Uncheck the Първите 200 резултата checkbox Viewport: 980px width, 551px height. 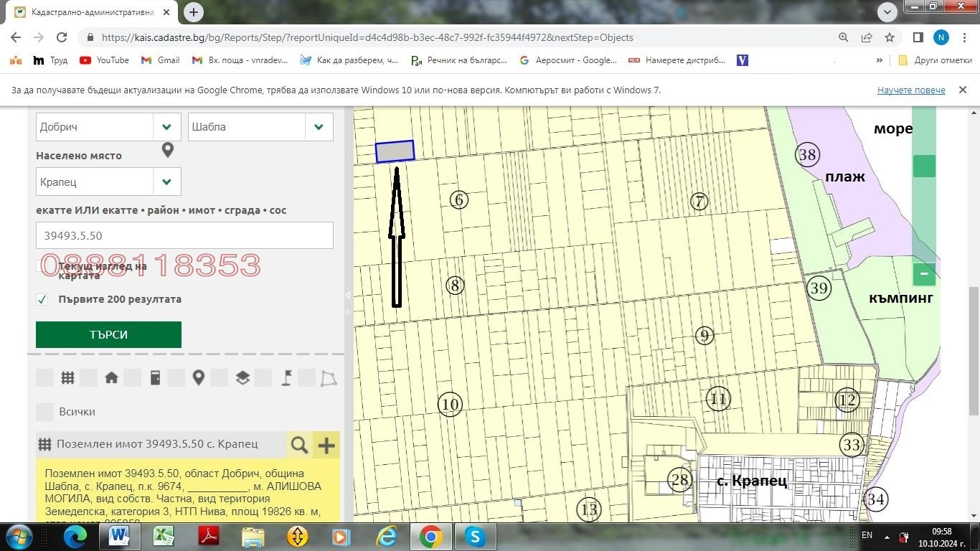point(42,299)
